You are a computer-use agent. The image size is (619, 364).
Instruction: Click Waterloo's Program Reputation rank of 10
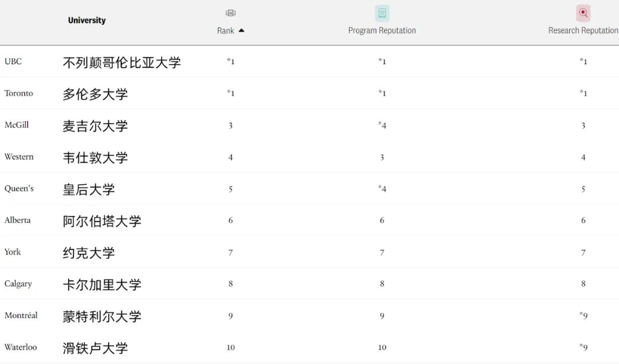point(382,347)
